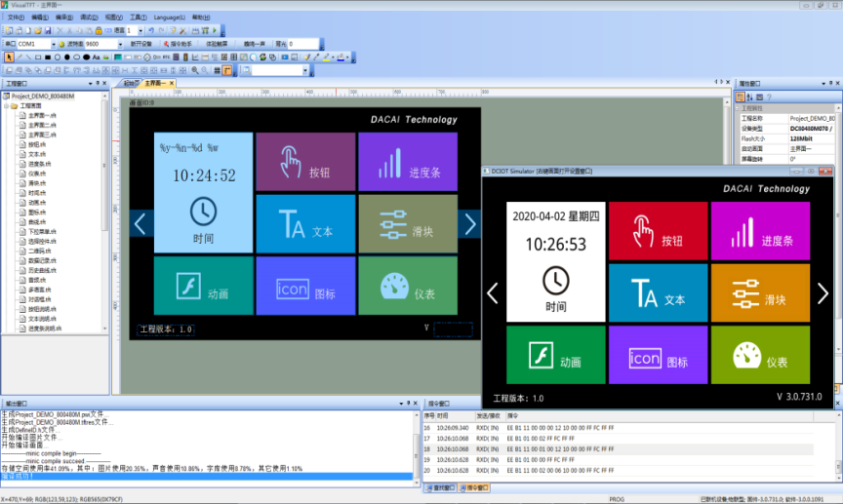843x504 pixels.
Task: Click the categorized view icon in properties
Action: click(741, 97)
